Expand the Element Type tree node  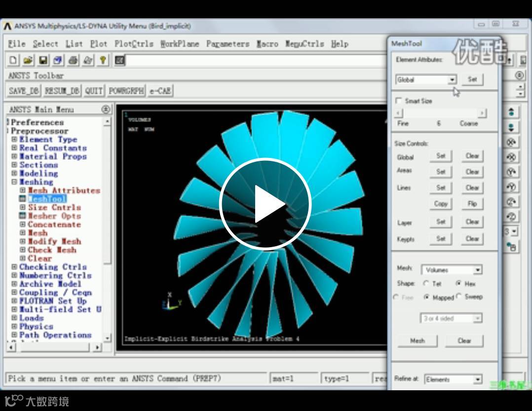(14, 139)
